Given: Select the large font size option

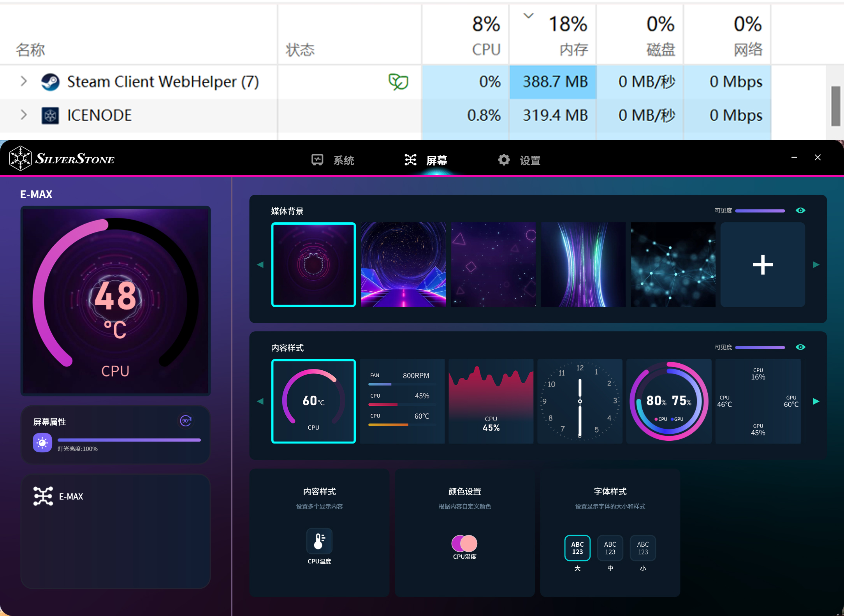Looking at the screenshot, I should coord(577,548).
